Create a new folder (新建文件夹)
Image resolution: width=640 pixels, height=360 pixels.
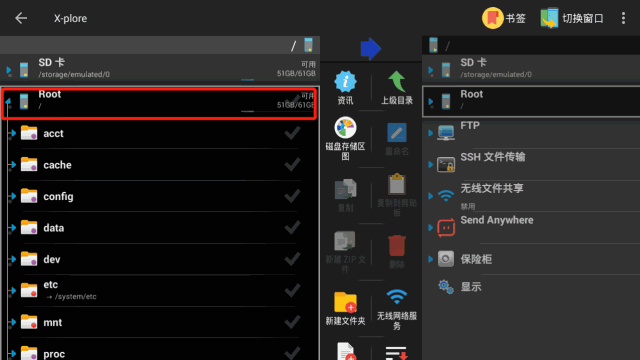(345, 309)
